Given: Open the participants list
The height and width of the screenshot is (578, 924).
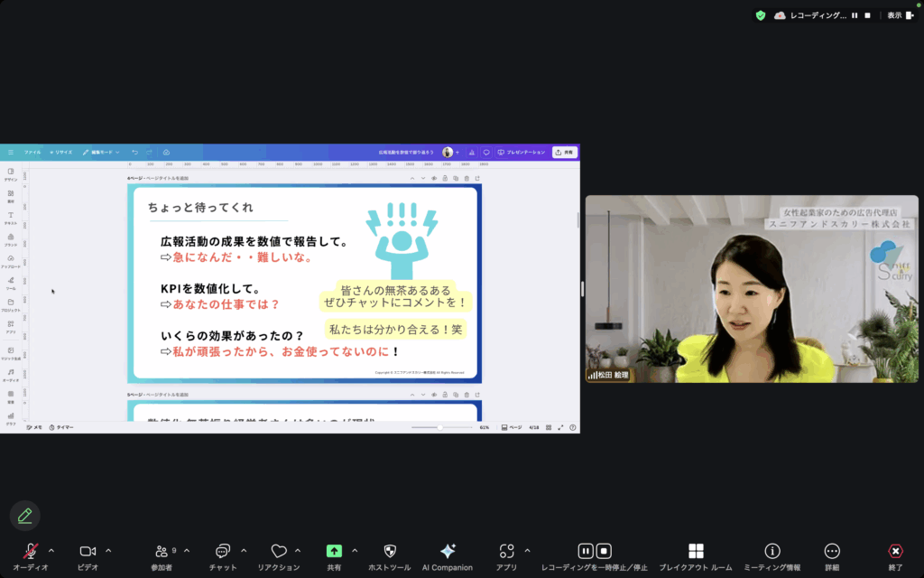Looking at the screenshot, I should point(162,551).
